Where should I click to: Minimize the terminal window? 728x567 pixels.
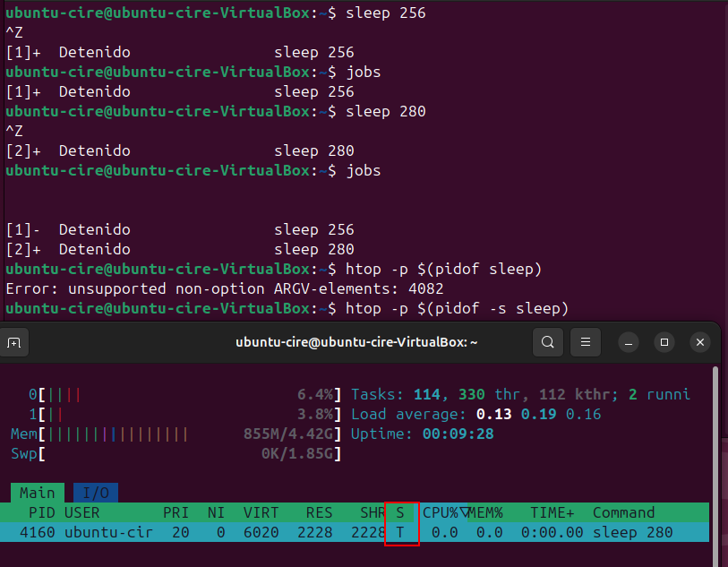coord(628,342)
